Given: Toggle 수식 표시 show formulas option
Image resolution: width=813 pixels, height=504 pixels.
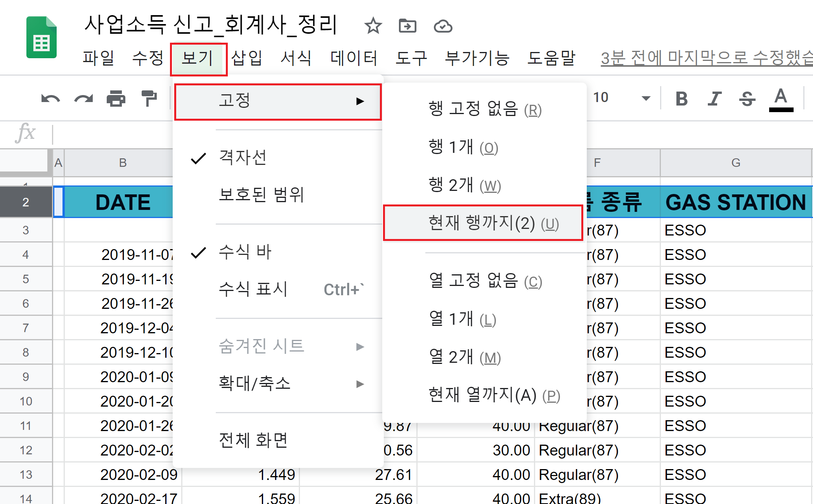Looking at the screenshot, I should [x=253, y=289].
